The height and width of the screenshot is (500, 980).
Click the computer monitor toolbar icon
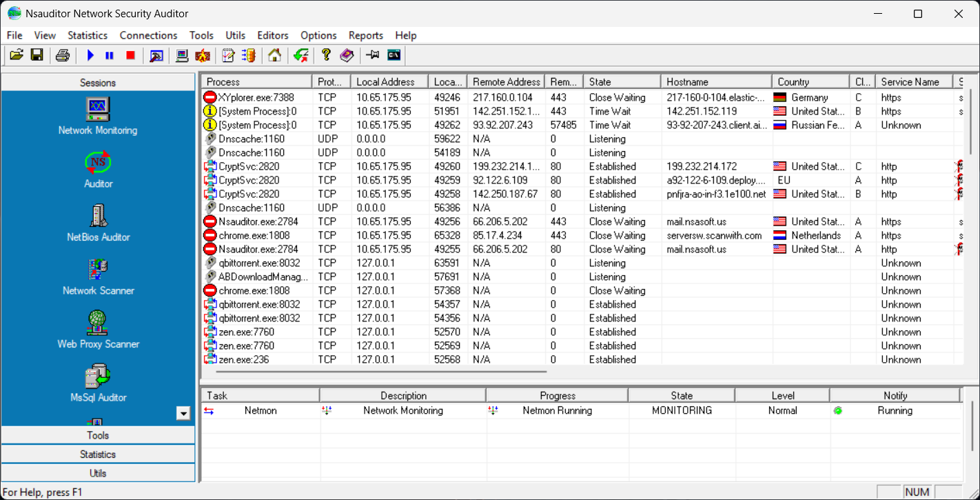coord(183,55)
